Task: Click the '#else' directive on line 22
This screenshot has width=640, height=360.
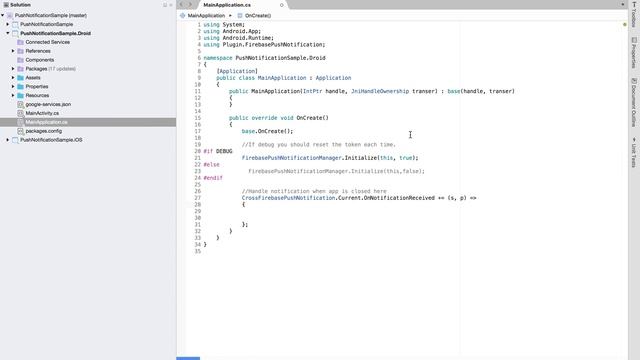Action: point(211,164)
